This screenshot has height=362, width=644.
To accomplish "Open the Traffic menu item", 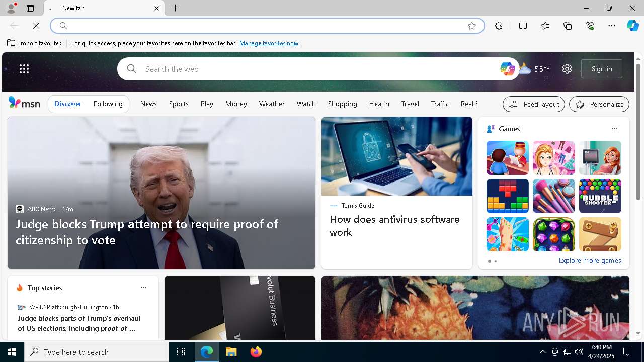I will pos(440,104).
